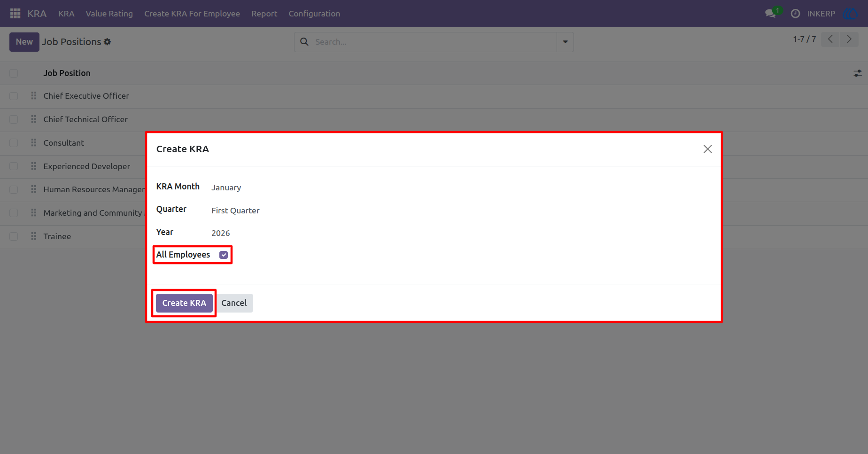
Task: Check the Trainee row checkbox
Action: pyautogui.click(x=14, y=236)
